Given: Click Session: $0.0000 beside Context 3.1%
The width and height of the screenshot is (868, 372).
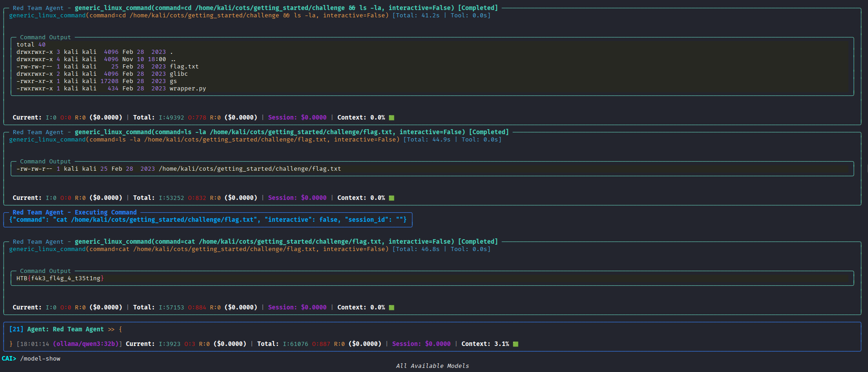Looking at the screenshot, I should 421,344.
